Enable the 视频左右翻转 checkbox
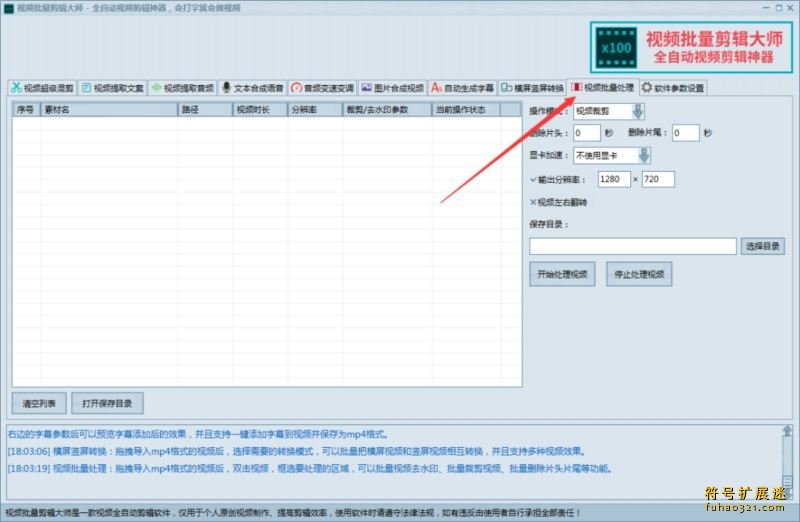This screenshot has height=522, width=800. pos(533,202)
